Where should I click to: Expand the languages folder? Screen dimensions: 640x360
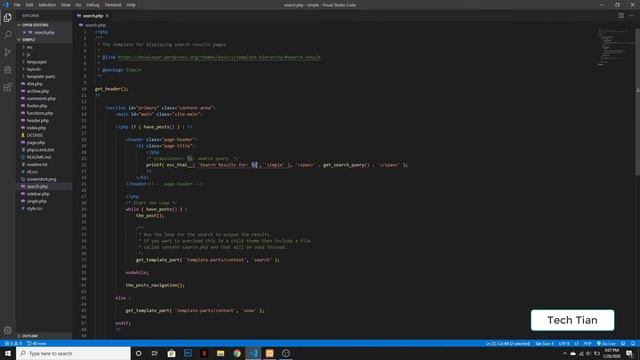(36, 62)
